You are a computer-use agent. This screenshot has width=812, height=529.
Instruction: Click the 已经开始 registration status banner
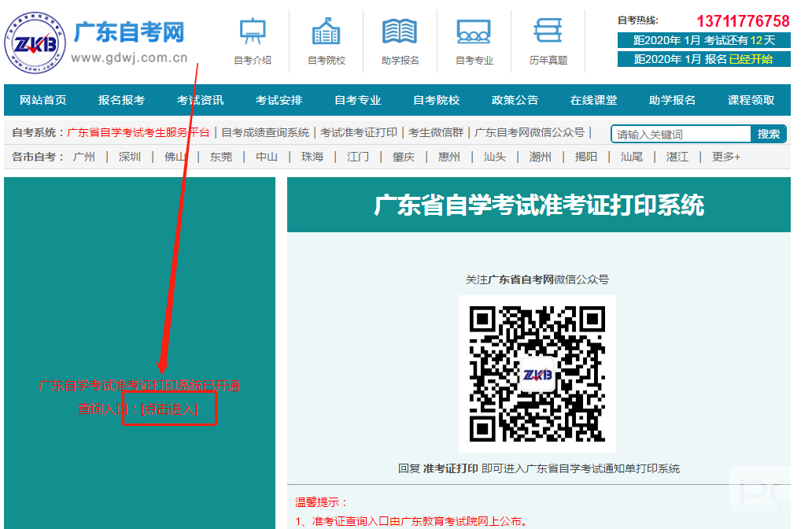coord(751,59)
